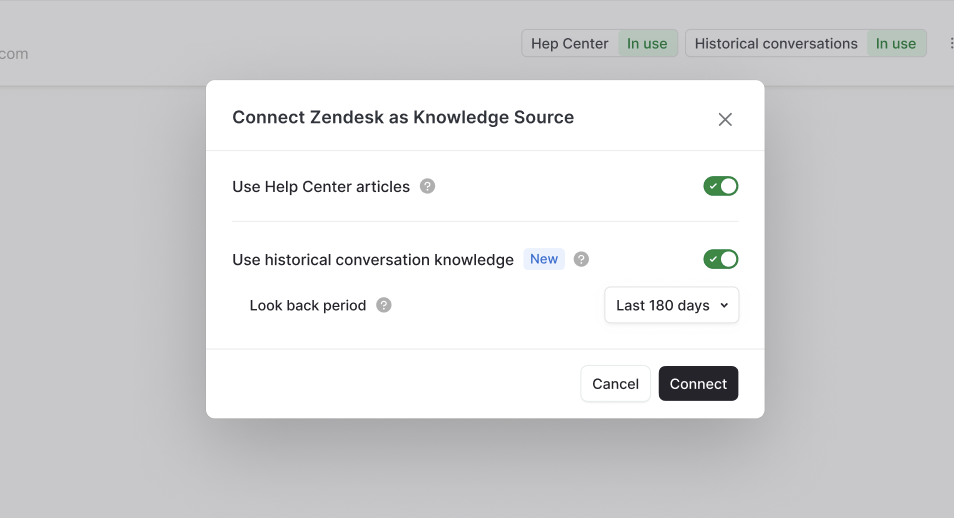Disable the Use Help Center articles toggle
Screen dimensions: 954x518
click(x=721, y=186)
